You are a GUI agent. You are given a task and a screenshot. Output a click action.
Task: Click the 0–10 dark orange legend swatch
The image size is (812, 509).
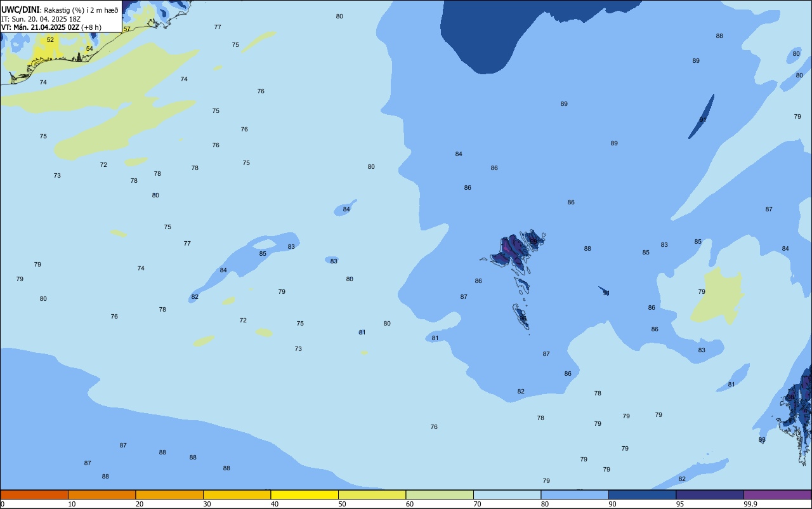click(x=34, y=494)
